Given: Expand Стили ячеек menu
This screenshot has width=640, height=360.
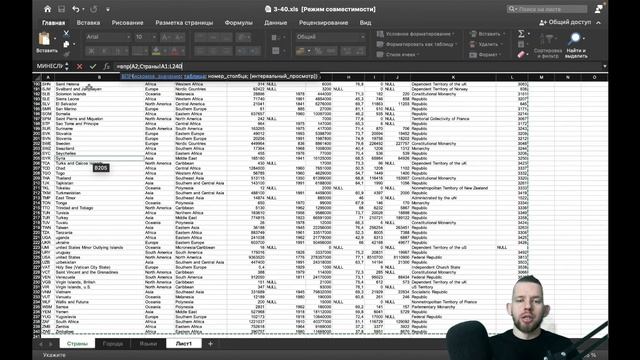Looking at the screenshot, I should [x=398, y=54].
